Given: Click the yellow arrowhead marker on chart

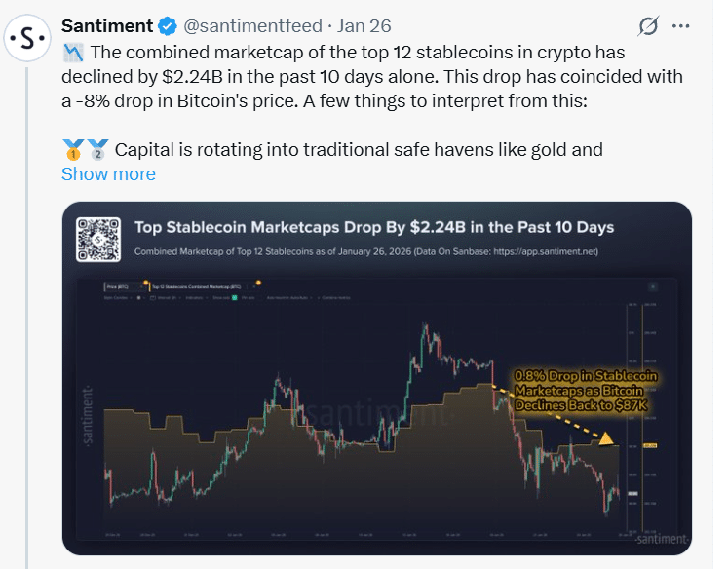Looking at the screenshot, I should (607, 439).
